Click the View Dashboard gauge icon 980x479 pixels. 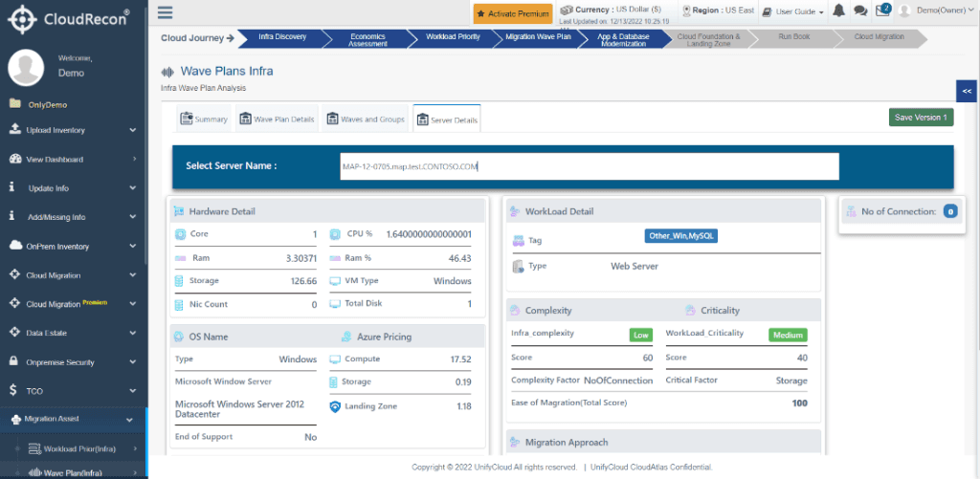click(15, 160)
